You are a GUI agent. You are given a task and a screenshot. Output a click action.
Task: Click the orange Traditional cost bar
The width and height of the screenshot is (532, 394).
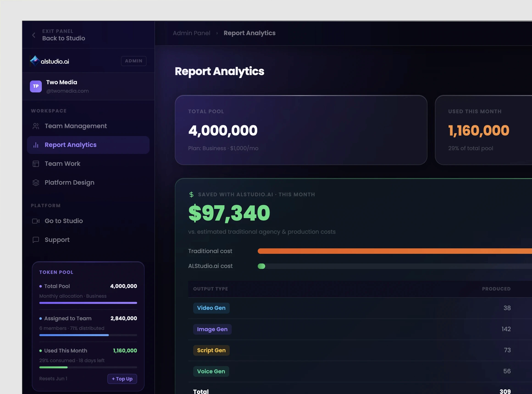click(x=395, y=251)
